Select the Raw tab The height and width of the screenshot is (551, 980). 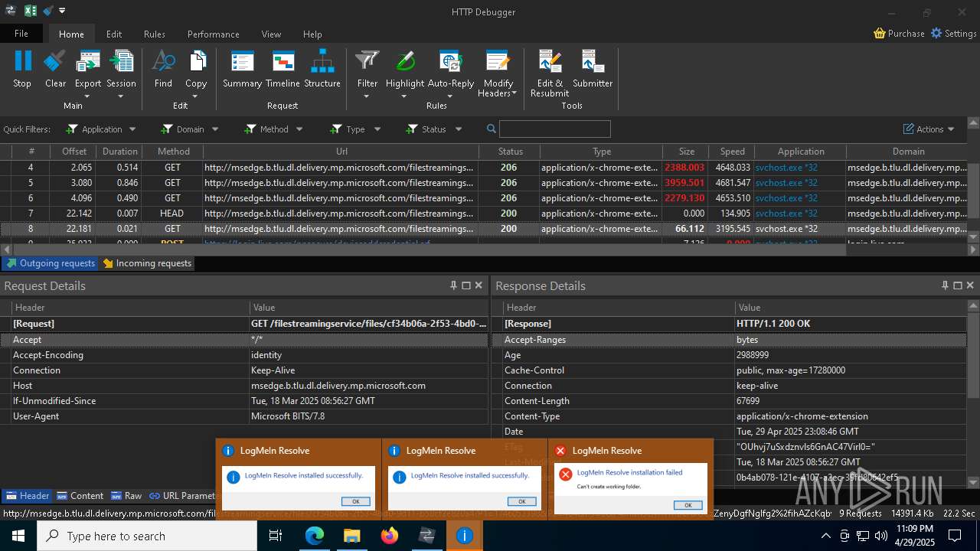tap(126, 495)
